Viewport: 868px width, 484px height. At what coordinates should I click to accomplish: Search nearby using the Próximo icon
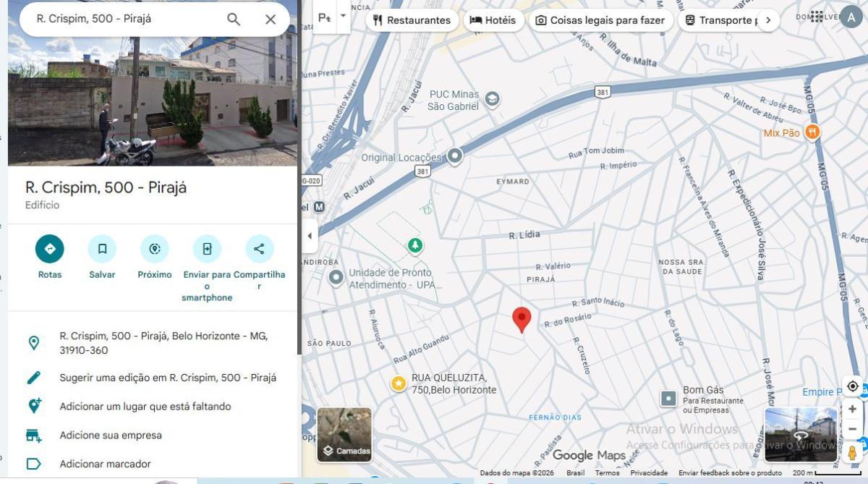155,249
